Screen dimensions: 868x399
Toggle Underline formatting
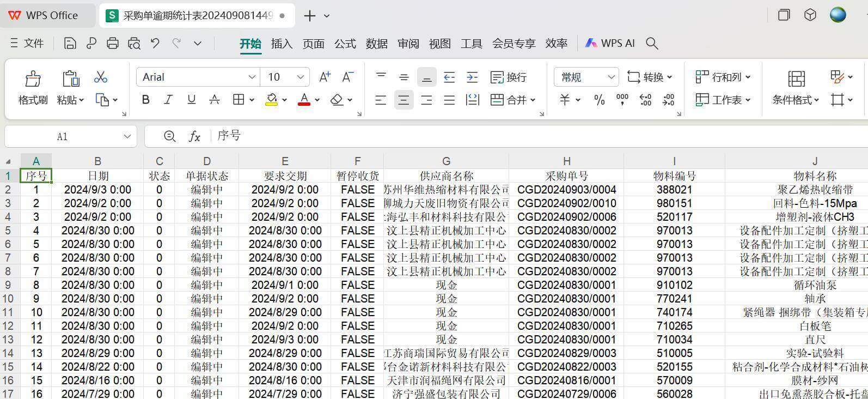click(191, 100)
